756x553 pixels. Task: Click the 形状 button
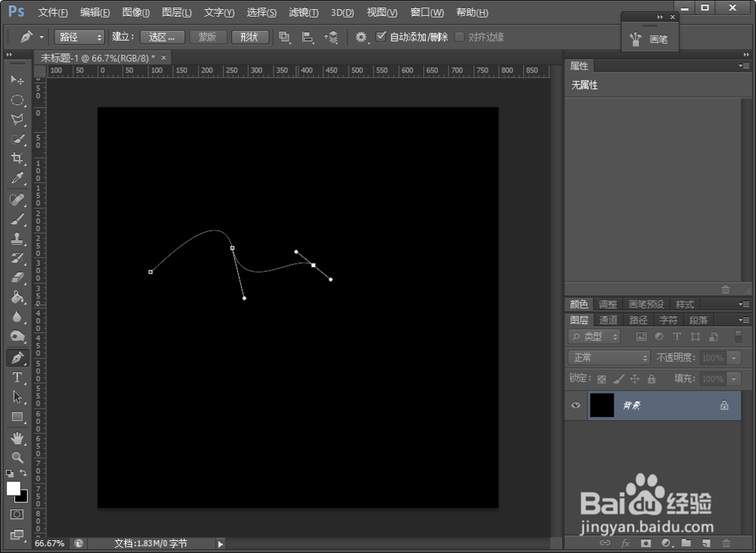coord(249,37)
